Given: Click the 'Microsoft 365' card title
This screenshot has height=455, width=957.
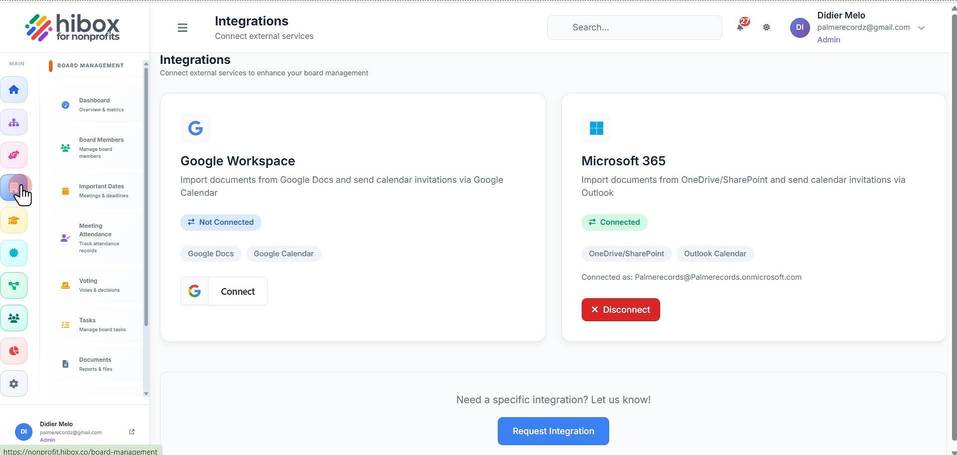Looking at the screenshot, I should [x=624, y=161].
